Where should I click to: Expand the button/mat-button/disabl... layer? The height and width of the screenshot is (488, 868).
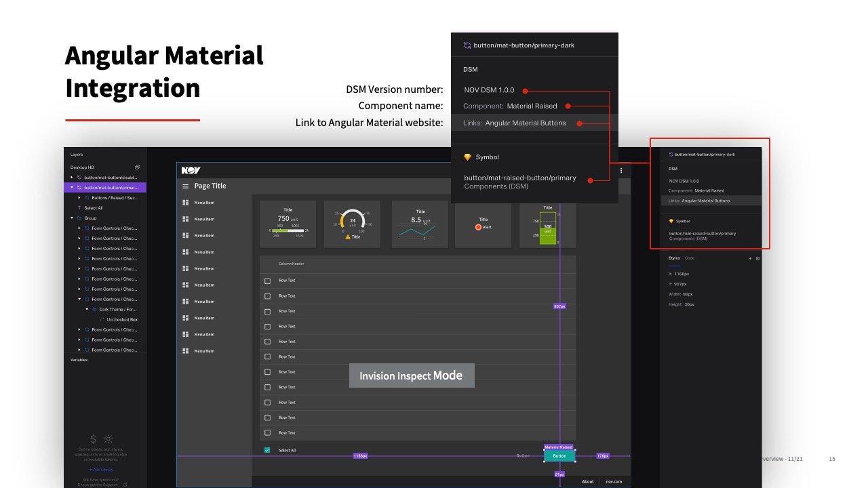click(71, 178)
